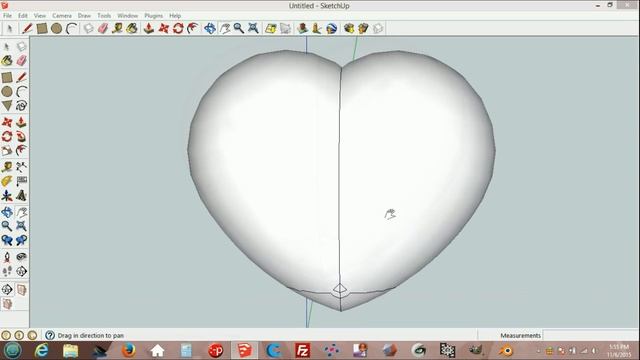Choose the Walk footprints tool
This screenshot has width=640, height=360.
[7, 271]
